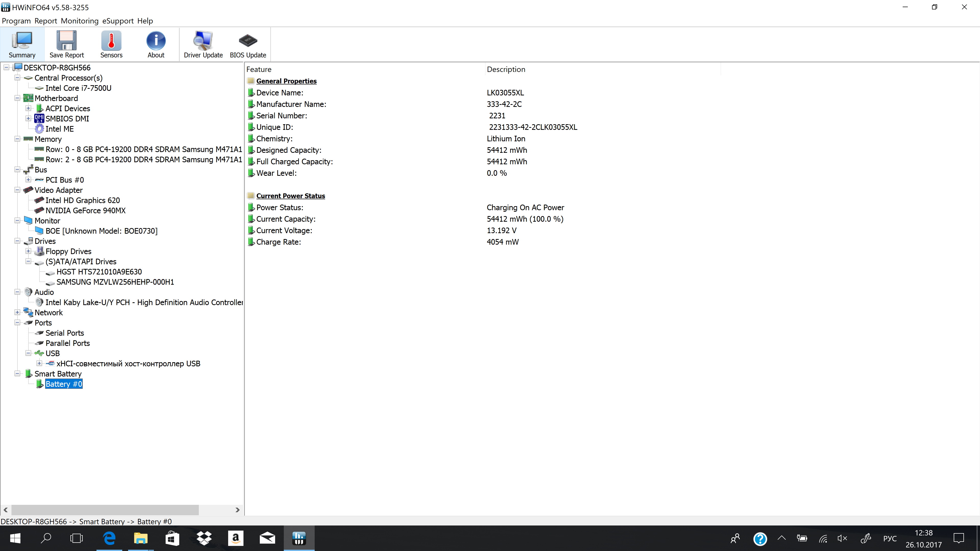The width and height of the screenshot is (980, 551).
Task: Expand the SMBIOS DMI node
Action: 28,119
